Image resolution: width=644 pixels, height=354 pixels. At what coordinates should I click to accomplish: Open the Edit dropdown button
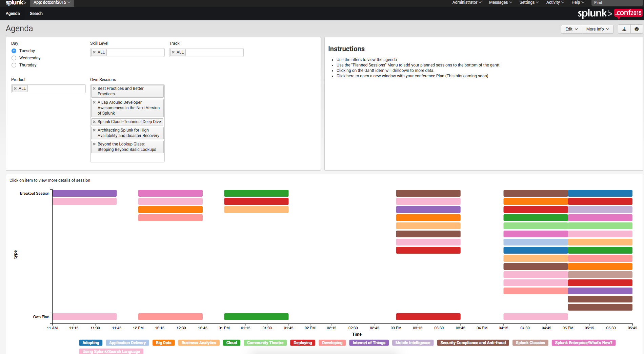pyautogui.click(x=571, y=29)
